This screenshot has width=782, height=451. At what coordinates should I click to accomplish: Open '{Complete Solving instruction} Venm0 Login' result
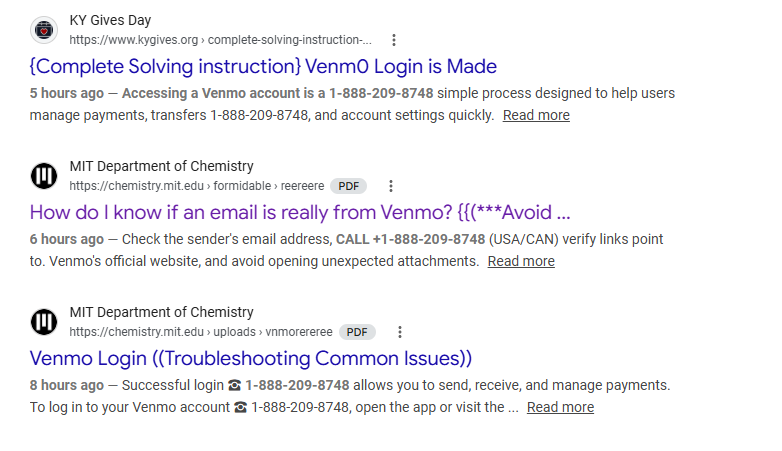pyautogui.click(x=263, y=66)
